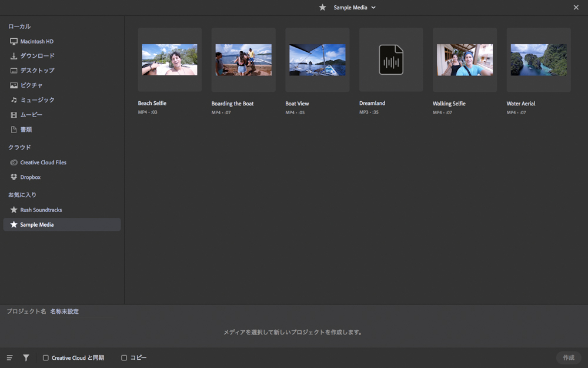This screenshot has height=368, width=588.
Task: Click the Macintosh HD computer icon
Action: click(14, 41)
